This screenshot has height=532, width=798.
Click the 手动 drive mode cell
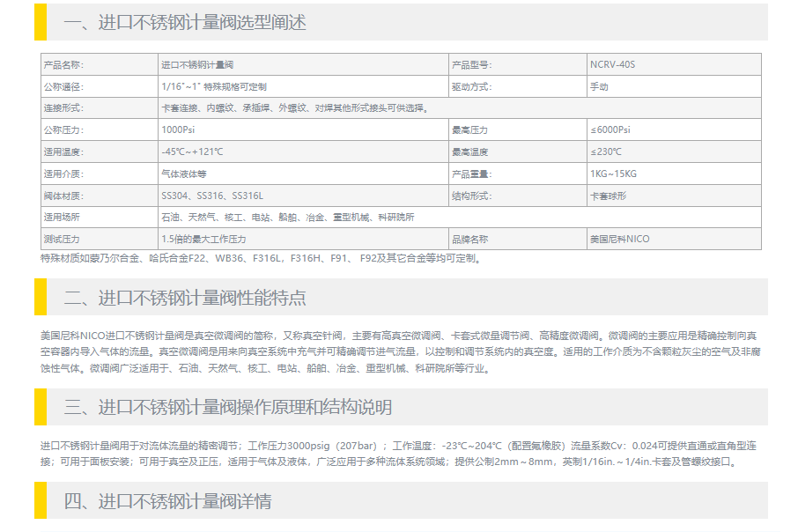[x=599, y=87]
